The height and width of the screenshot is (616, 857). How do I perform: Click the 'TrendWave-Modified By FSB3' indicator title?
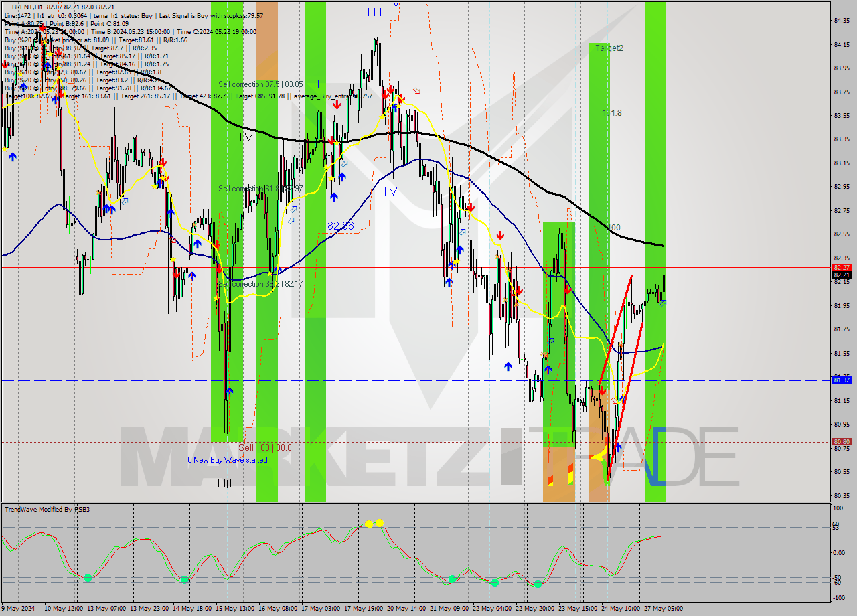[x=48, y=510]
